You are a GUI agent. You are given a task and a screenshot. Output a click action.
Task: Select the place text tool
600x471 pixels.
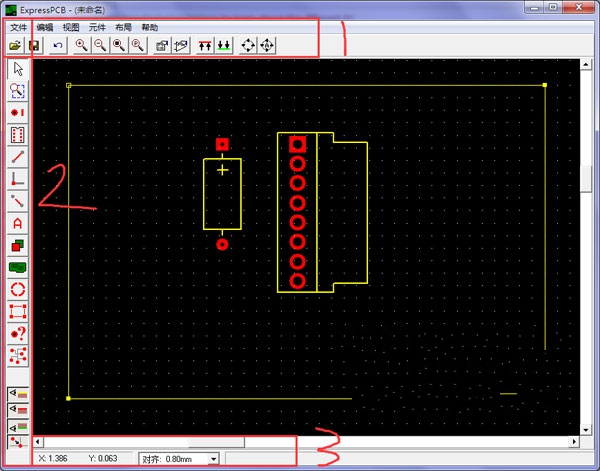[18, 223]
